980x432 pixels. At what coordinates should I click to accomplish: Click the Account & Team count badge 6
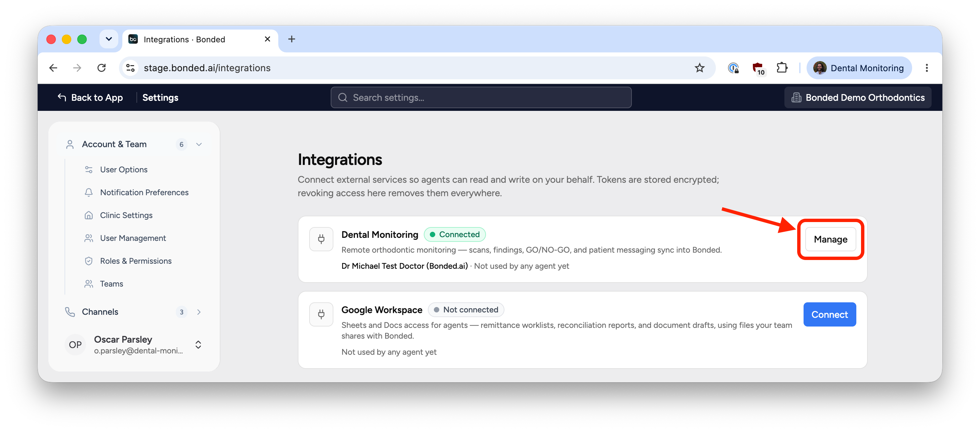(181, 144)
